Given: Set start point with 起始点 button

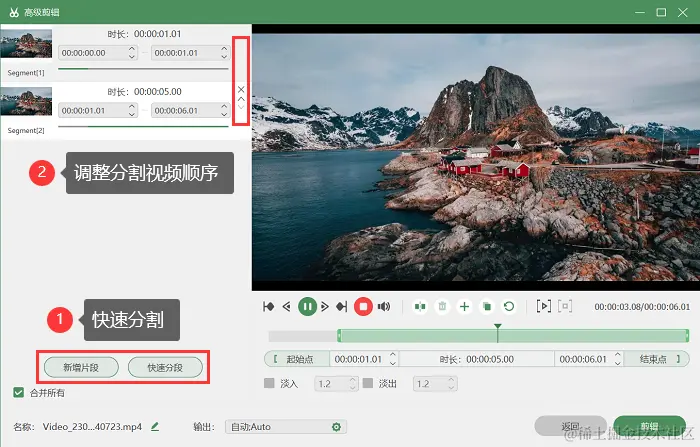Looking at the screenshot, I should pos(297,359).
